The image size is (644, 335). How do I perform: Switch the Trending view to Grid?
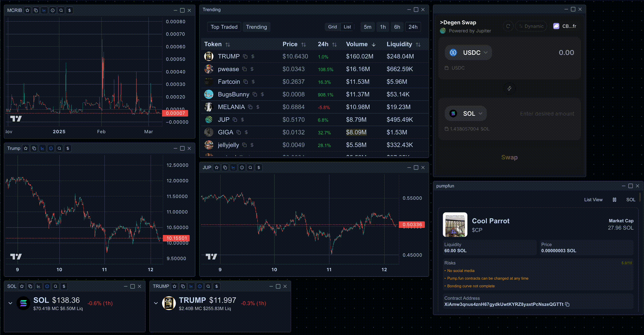pyautogui.click(x=332, y=27)
